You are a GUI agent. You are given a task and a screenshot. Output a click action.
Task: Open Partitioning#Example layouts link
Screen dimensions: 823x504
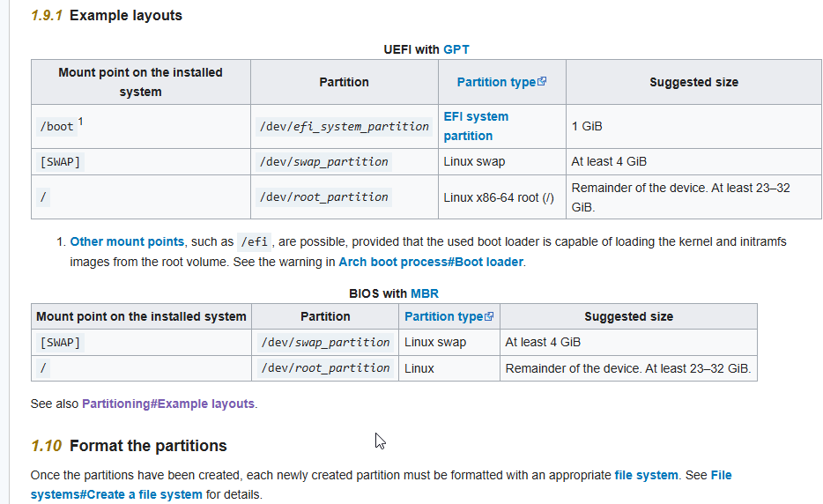[x=168, y=404]
